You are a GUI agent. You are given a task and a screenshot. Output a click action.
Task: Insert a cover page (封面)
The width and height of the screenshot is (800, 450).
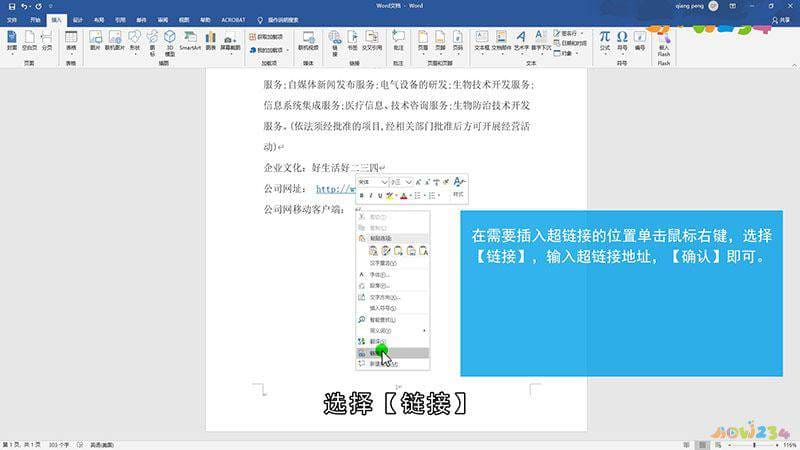tap(12, 40)
